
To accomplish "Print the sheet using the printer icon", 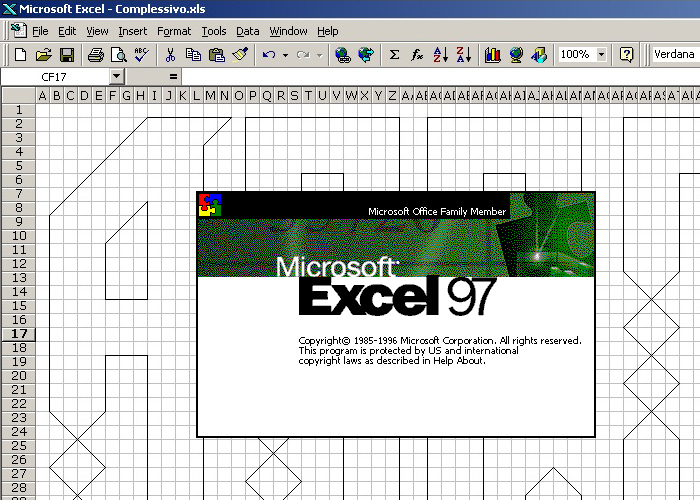I will (96, 55).
